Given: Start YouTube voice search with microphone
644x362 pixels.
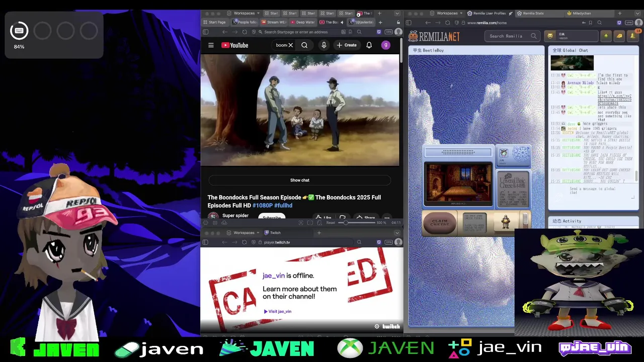Looking at the screenshot, I should click(x=324, y=45).
